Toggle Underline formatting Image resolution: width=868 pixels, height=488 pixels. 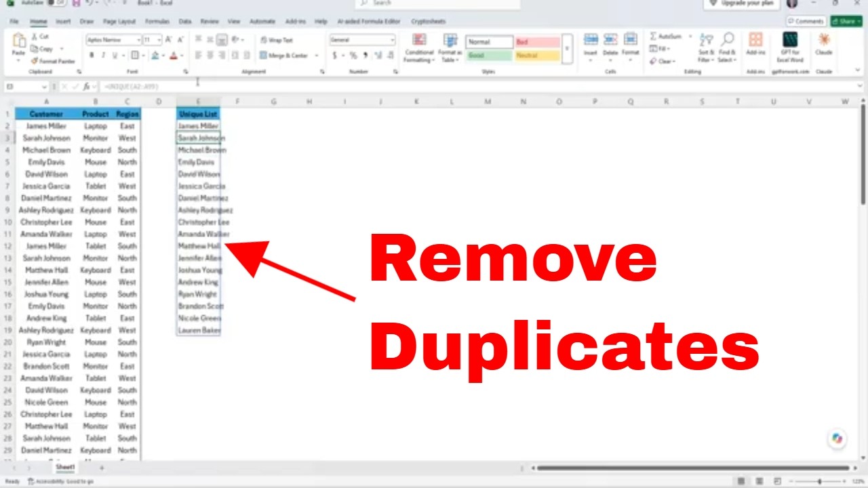pos(115,56)
